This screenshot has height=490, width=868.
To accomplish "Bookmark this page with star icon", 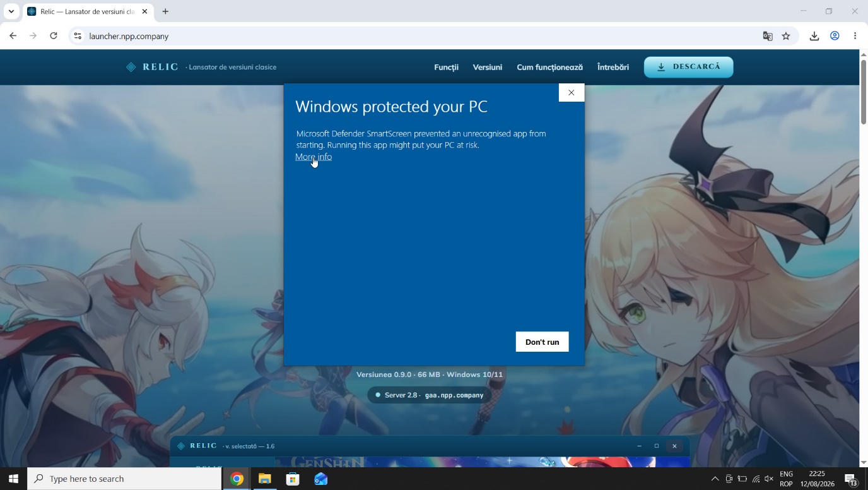I will (x=786, y=36).
